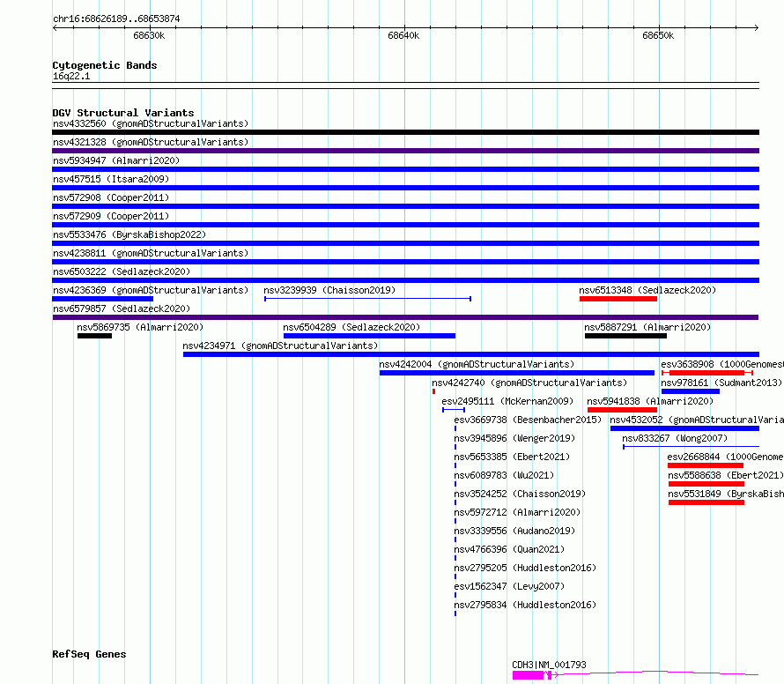Click nsv5972712 (Almarri2020) label
The width and height of the screenshot is (784, 684).
click(x=517, y=512)
